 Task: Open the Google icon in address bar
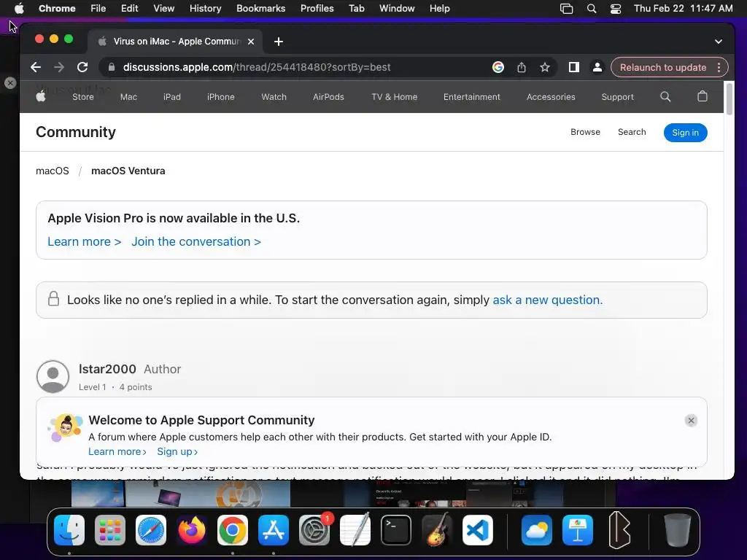point(498,67)
